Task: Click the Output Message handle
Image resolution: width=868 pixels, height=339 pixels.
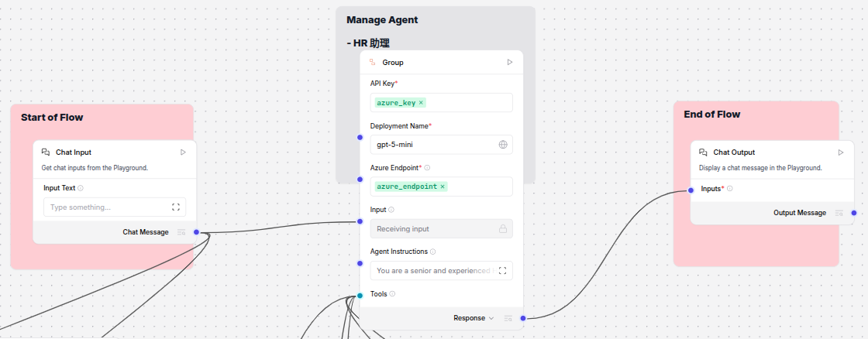Action: coord(854,213)
